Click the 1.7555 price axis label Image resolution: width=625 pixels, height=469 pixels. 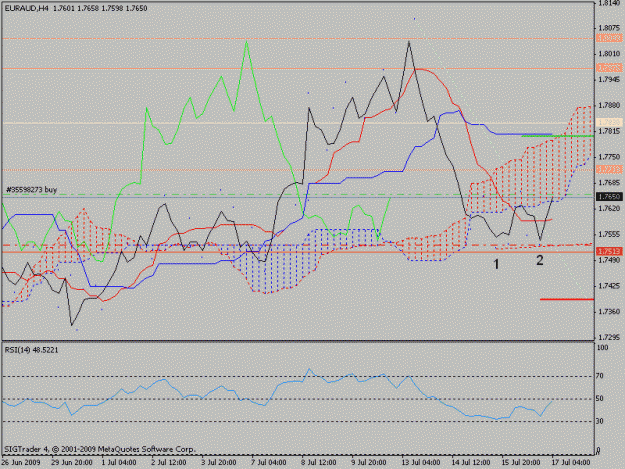pyautogui.click(x=610, y=234)
